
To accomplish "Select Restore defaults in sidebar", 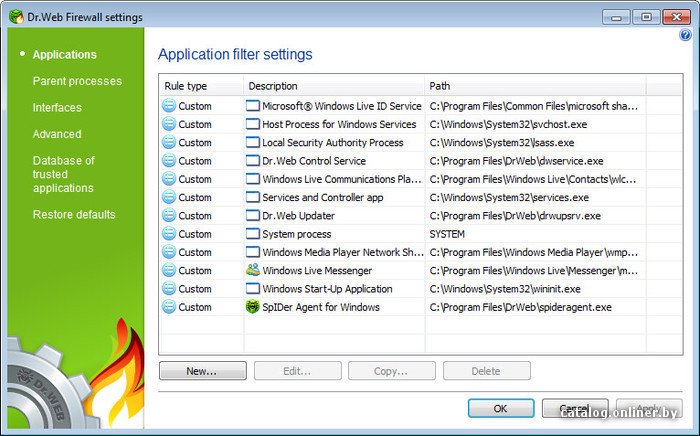I will pos(74,214).
